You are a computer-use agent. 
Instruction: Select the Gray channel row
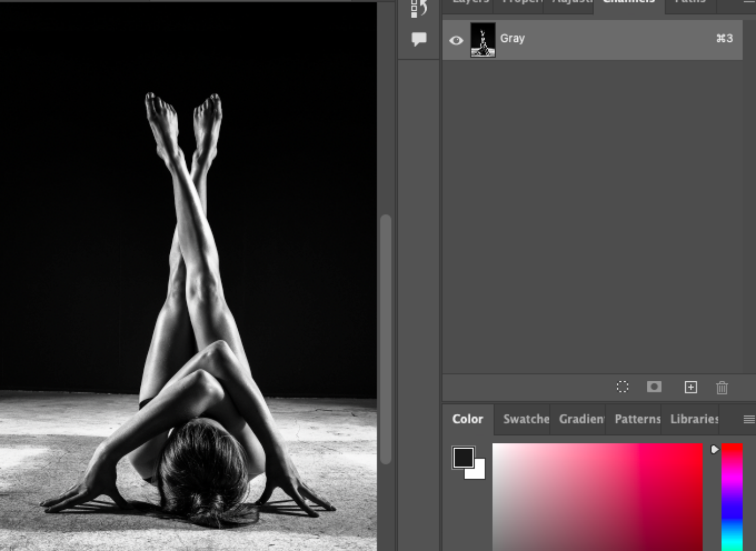click(x=566, y=39)
